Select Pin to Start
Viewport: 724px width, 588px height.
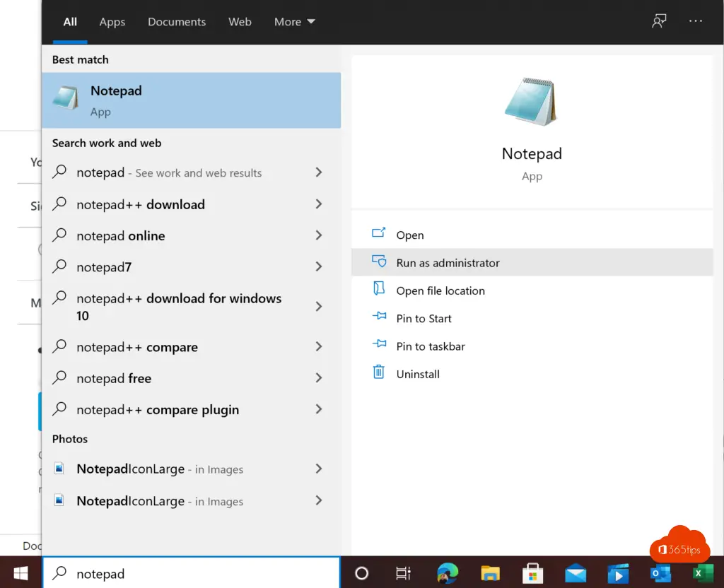point(532,318)
